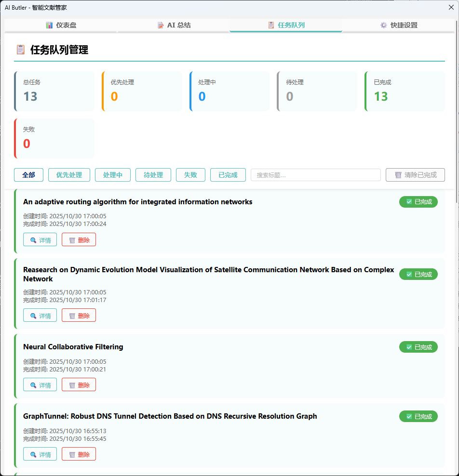Show only 待处理 tasks
The width and height of the screenshot is (459, 476).
(153, 175)
